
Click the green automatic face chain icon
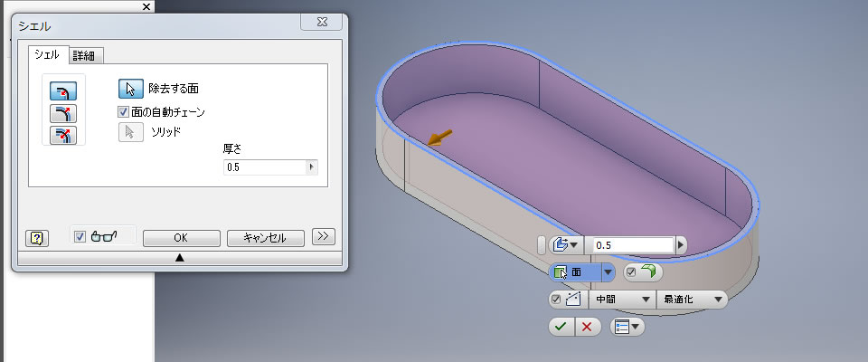click(x=649, y=271)
